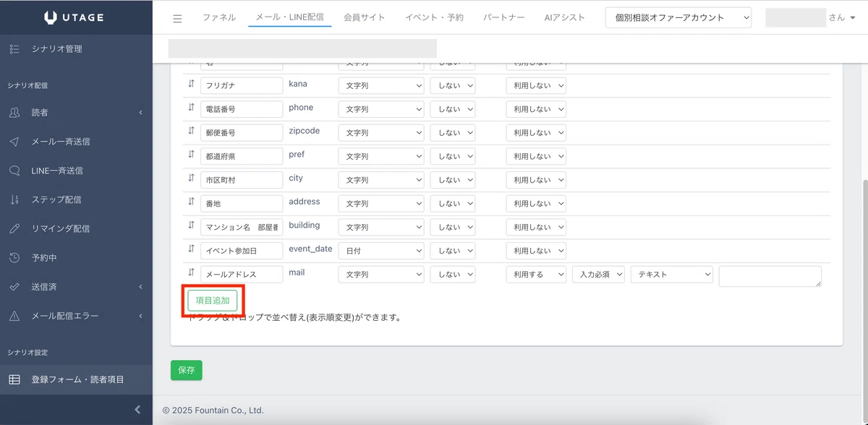
Task: Open the mail row 入力必須 dropdown
Action: (598, 275)
